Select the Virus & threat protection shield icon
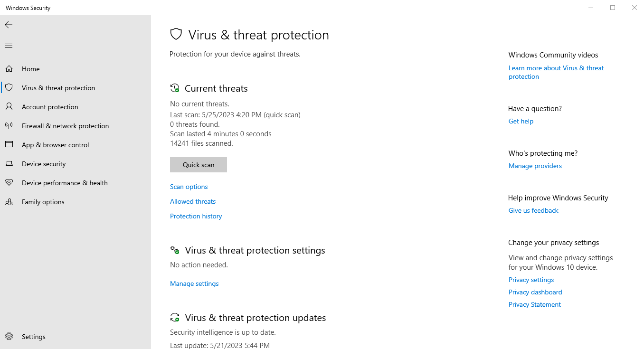Image resolution: width=644 pixels, height=349 pixels. (x=9, y=88)
